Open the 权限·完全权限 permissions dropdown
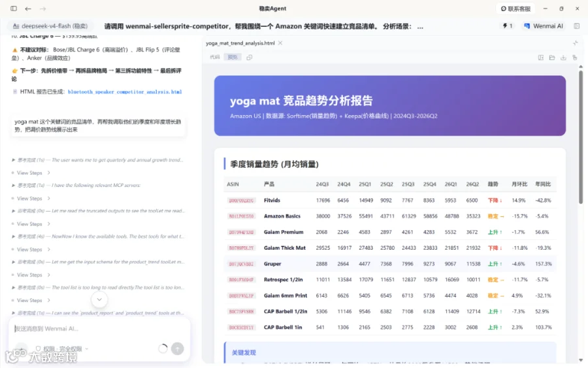The image size is (588, 368). coord(62,348)
